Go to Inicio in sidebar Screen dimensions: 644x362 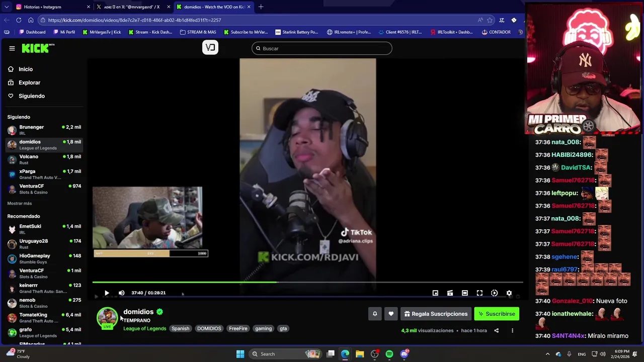[x=26, y=69]
